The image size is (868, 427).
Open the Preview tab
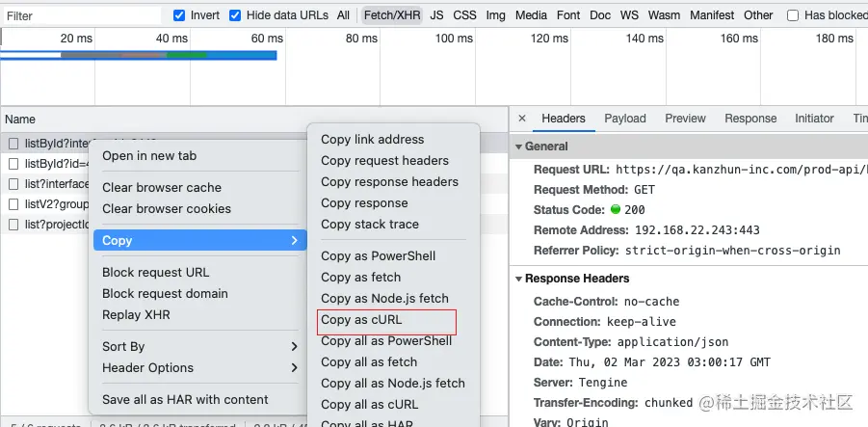[685, 119]
